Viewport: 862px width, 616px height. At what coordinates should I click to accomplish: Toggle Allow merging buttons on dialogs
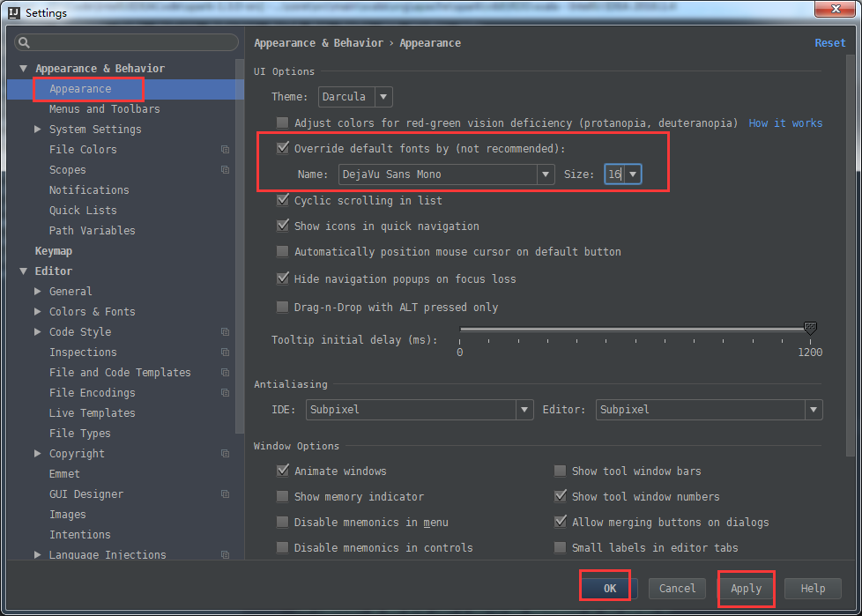pos(561,522)
